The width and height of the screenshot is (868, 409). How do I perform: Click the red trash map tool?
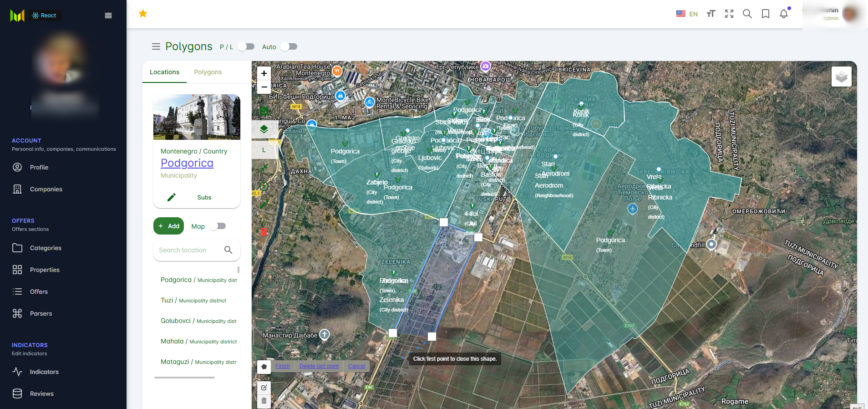coord(264,232)
